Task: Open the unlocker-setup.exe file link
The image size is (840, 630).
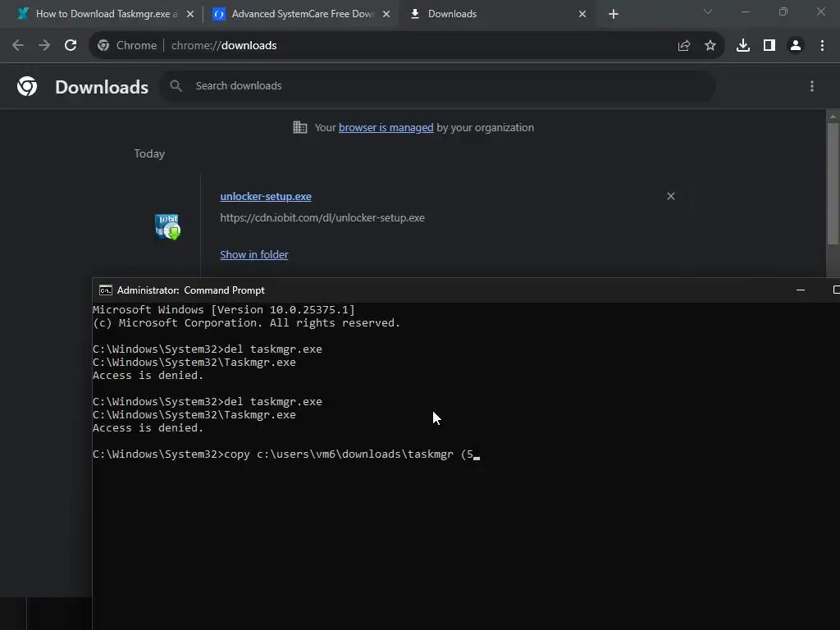Action: coord(266,197)
